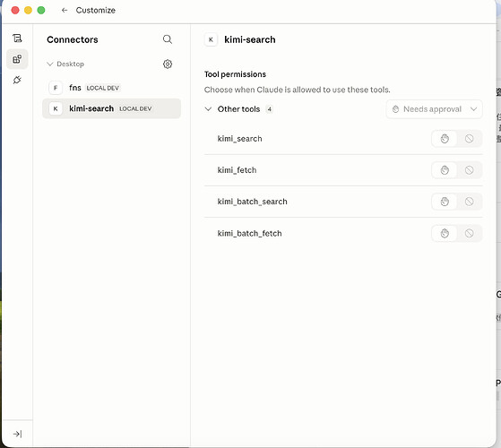Click the back arrow next to Customize
This screenshot has height=448, width=501.
65,10
